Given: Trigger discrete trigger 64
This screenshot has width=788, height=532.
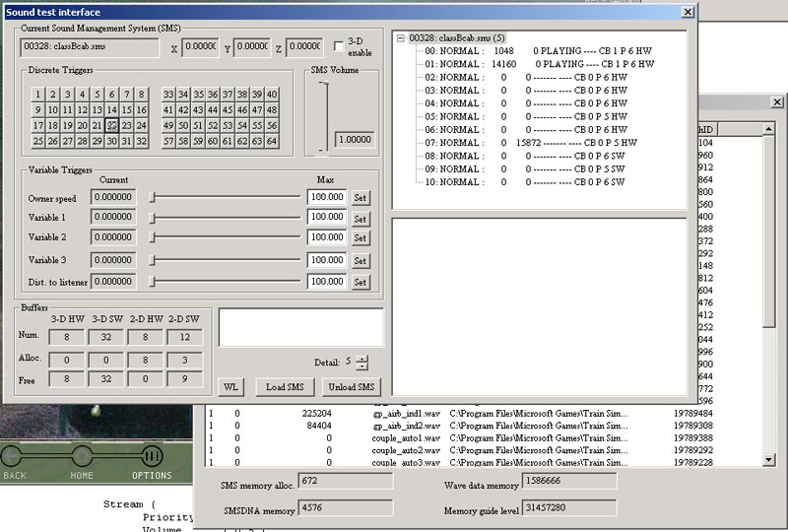Looking at the screenshot, I should pyautogui.click(x=272, y=141).
